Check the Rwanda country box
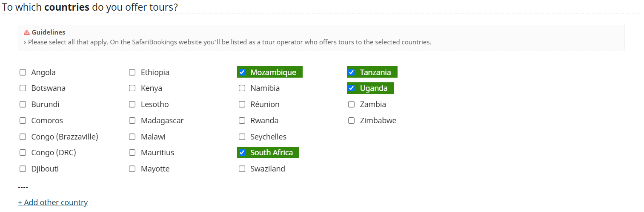Viewport: 644px width, 212px height. (242, 121)
